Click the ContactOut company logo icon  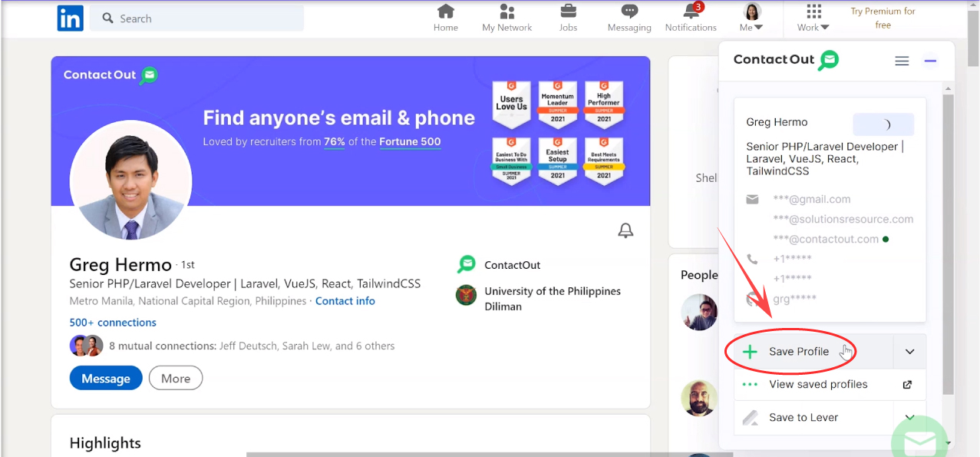(466, 265)
